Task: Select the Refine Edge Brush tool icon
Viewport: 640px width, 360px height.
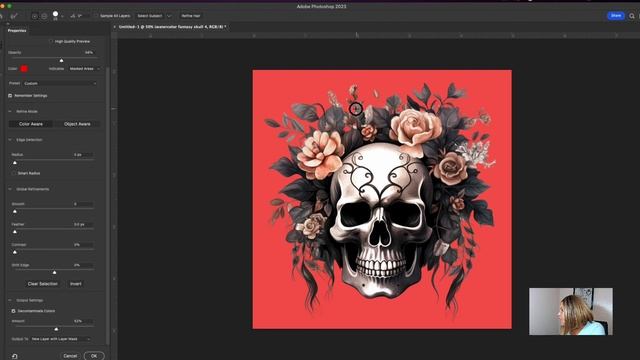Action: (x=14, y=16)
